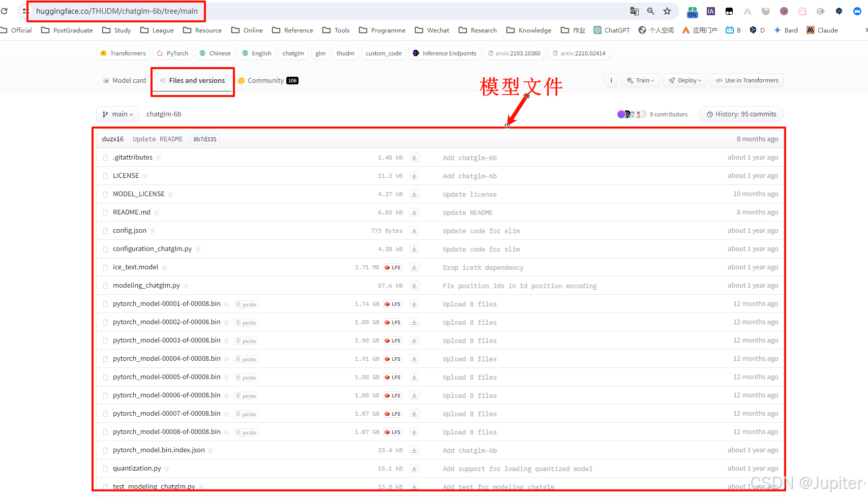The width and height of the screenshot is (868, 498).
Task: Download MODEL_LICENSE using its download icon
Action: click(414, 194)
